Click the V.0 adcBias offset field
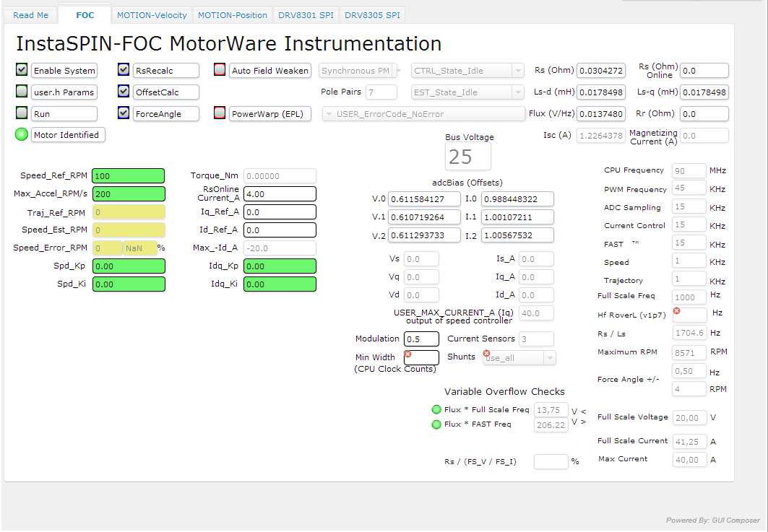Viewport: 768px width, 532px height. (x=424, y=199)
